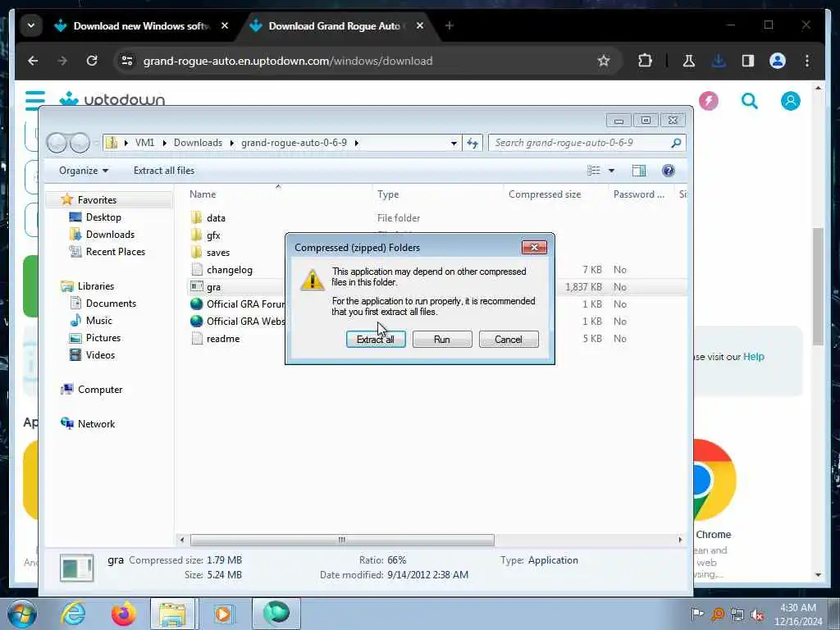Open Firefox from the taskbar
Screen dimensions: 840x630
(123, 614)
